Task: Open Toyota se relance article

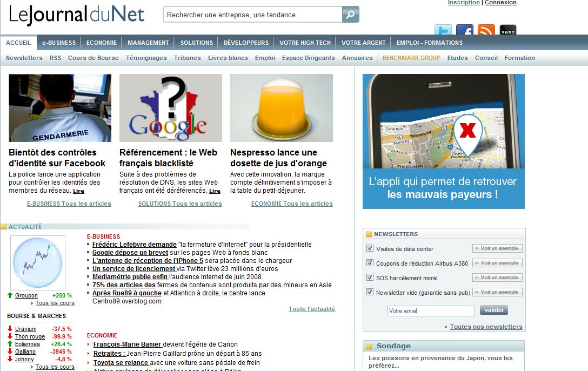Action: (x=122, y=363)
